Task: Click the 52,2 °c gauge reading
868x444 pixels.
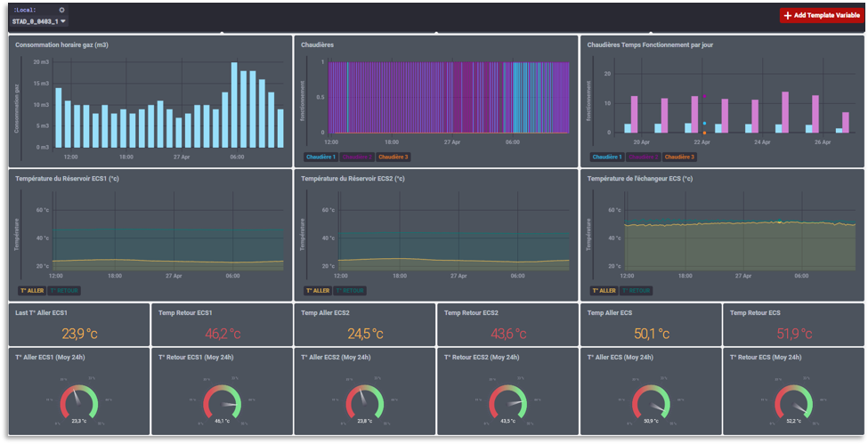Action: tap(794, 421)
